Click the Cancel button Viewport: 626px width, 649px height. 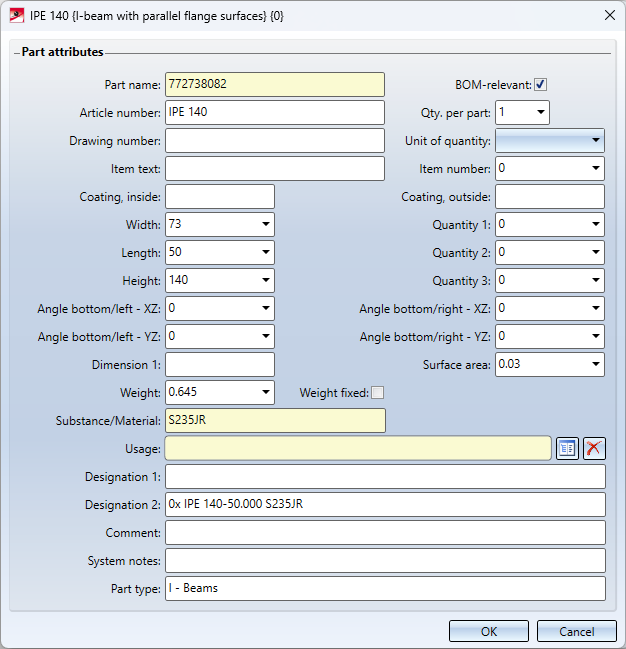click(x=576, y=631)
